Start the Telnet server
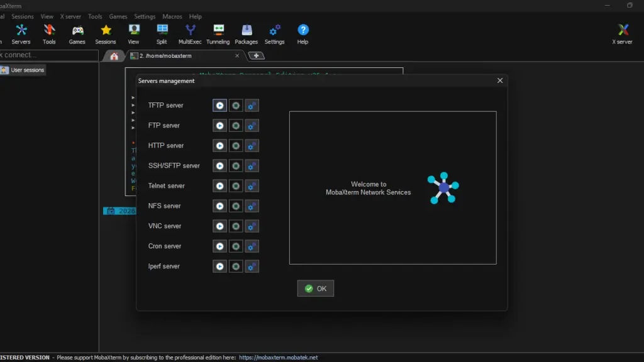Viewport: 644px width, 362px height. [219, 186]
